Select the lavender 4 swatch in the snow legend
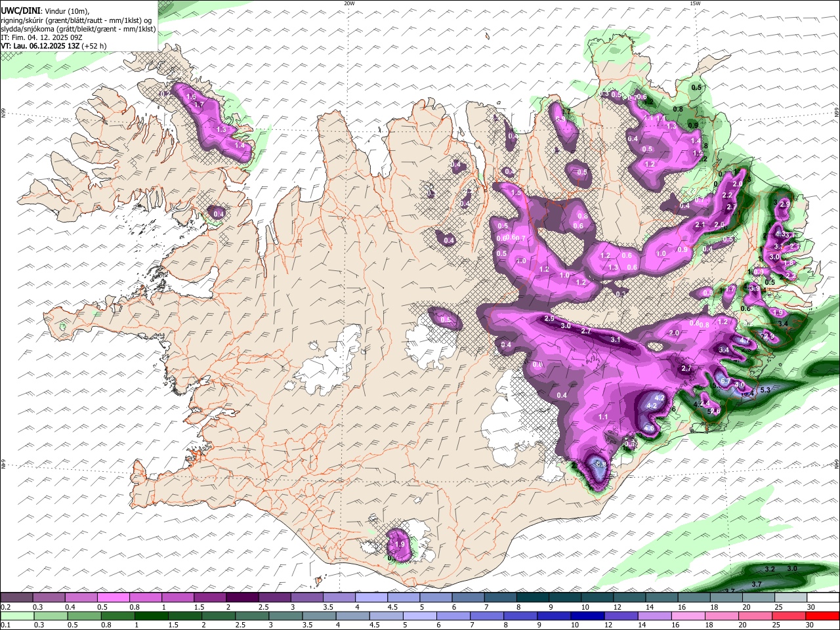840x630 pixels. coord(371,598)
